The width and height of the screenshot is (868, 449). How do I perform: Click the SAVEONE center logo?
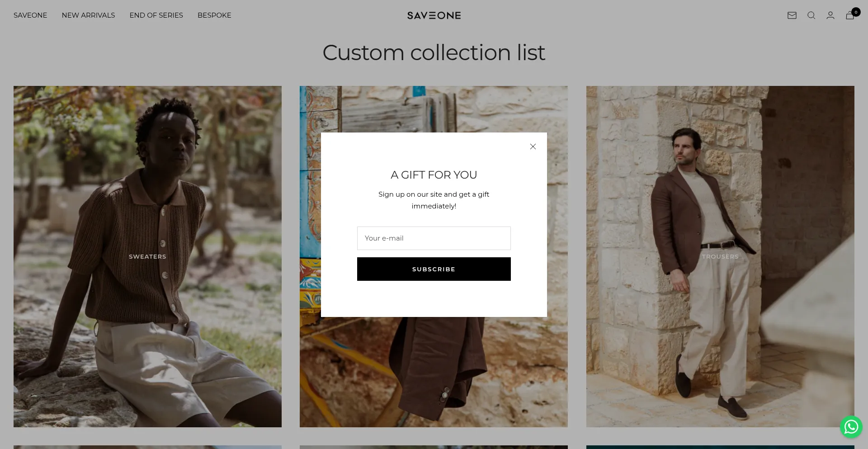coord(434,15)
